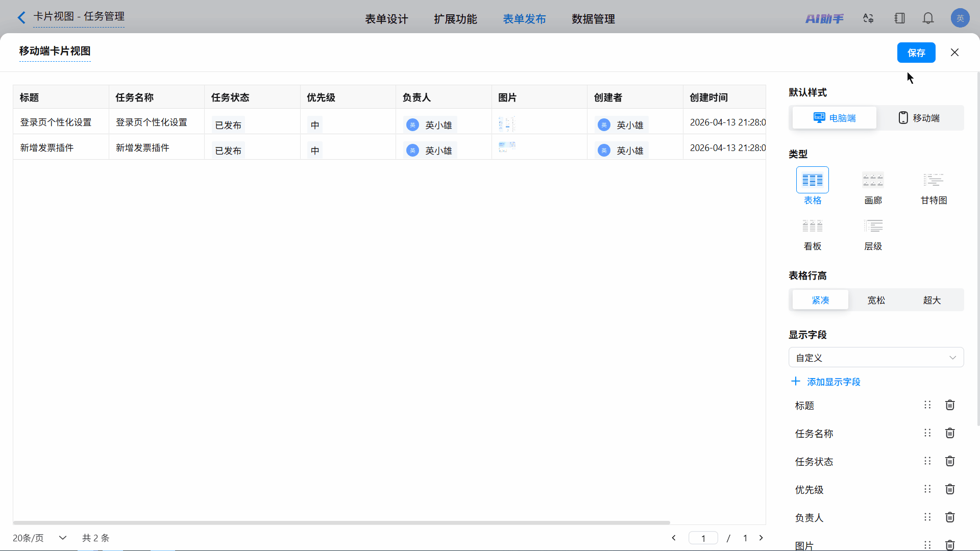The width and height of the screenshot is (980, 551).
Task: Switch default style to 移动端
Action: point(919,118)
